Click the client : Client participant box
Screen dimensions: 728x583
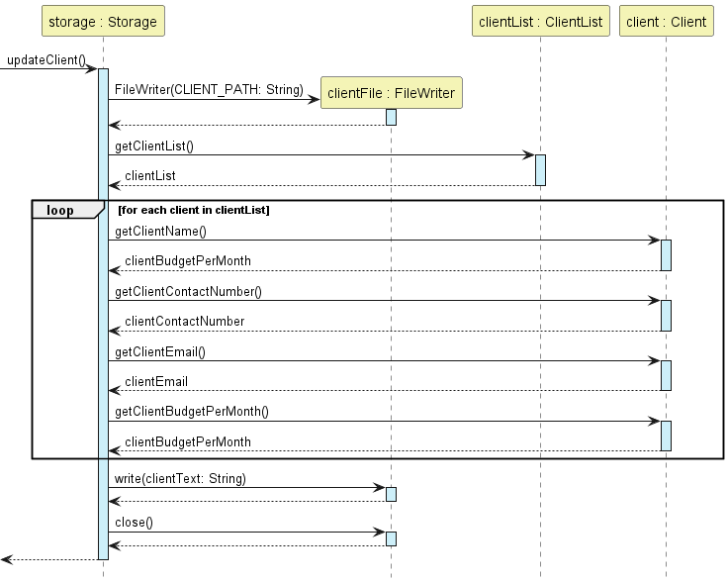pos(667,21)
